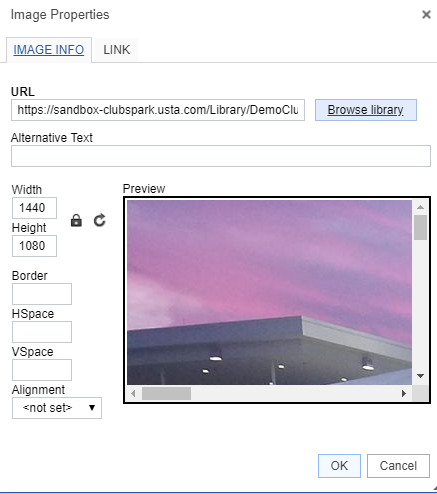Select the Border input box
This screenshot has width=437, height=494.
click(x=42, y=294)
